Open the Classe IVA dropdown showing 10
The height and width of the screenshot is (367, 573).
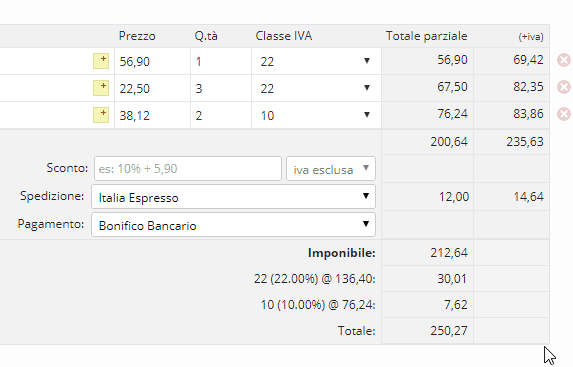316,115
